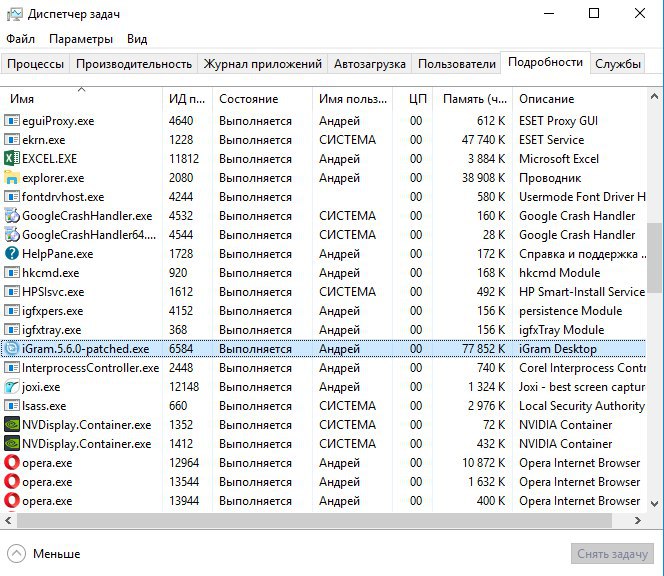Click the explorer.exe folder icon

(12, 177)
